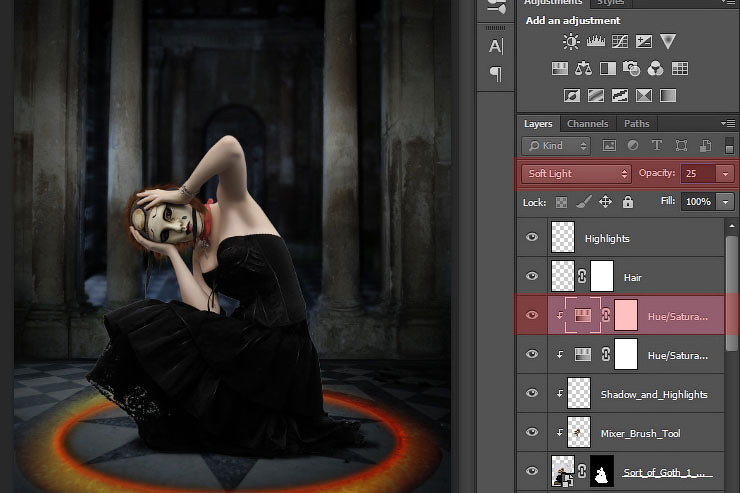Filter layers by type layers icon
Image resolution: width=740 pixels, height=493 pixels.
pyautogui.click(x=657, y=146)
